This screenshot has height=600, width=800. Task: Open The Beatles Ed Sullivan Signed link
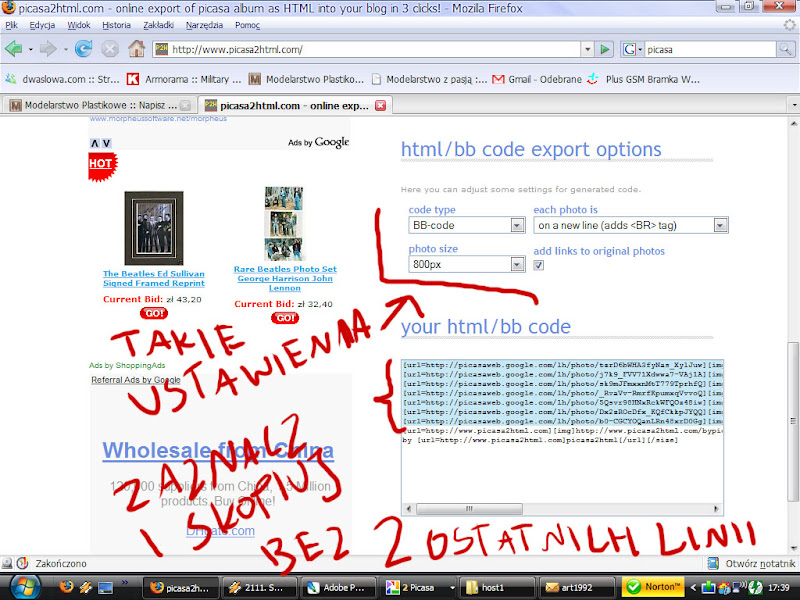(154, 279)
